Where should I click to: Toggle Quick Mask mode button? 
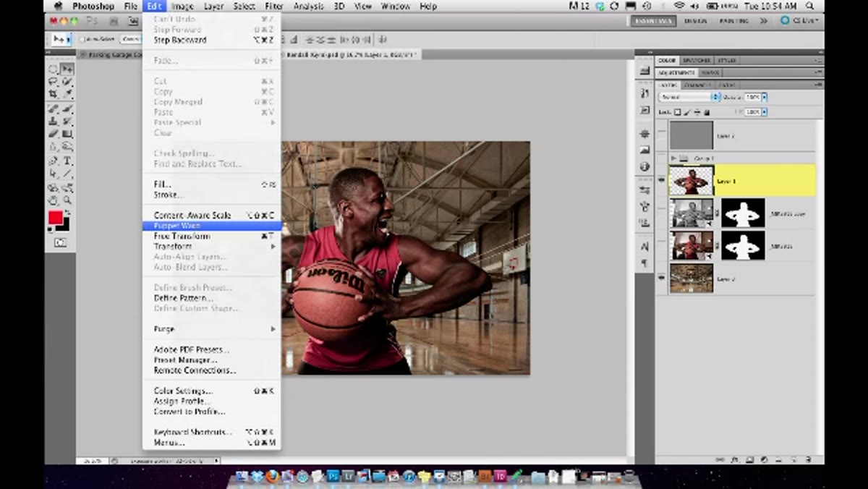[60, 242]
